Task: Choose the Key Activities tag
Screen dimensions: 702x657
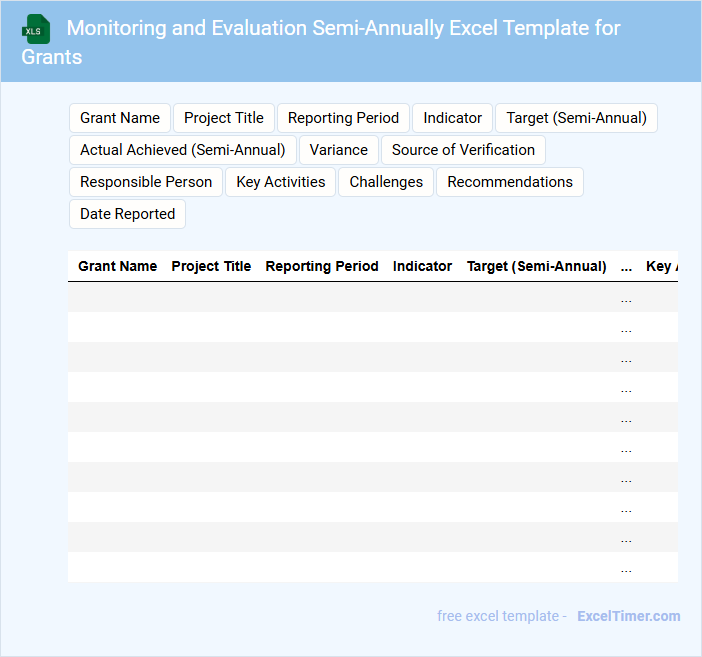Action: 281,182
